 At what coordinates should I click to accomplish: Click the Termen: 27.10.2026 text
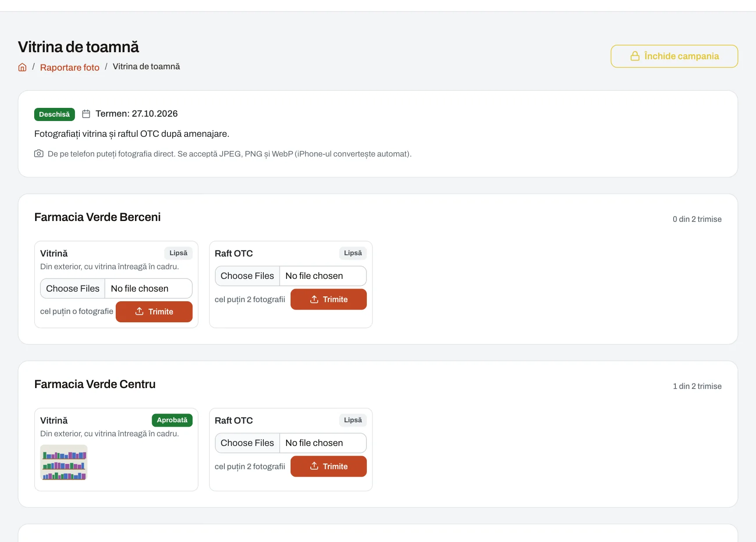(137, 114)
